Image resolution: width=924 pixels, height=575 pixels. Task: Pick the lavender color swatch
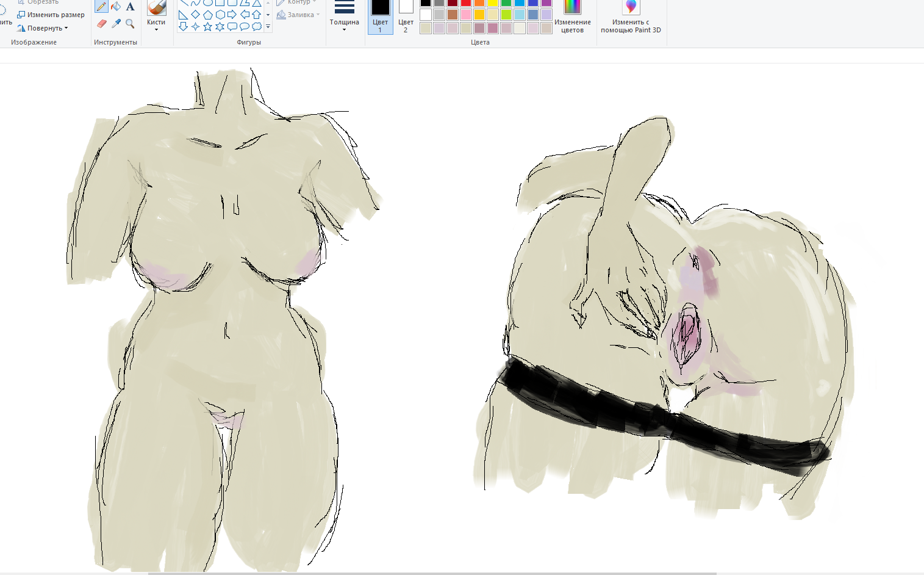[x=546, y=15]
